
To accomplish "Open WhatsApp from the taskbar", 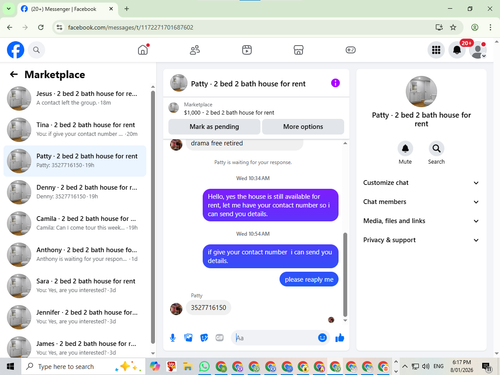I will pos(204,367).
